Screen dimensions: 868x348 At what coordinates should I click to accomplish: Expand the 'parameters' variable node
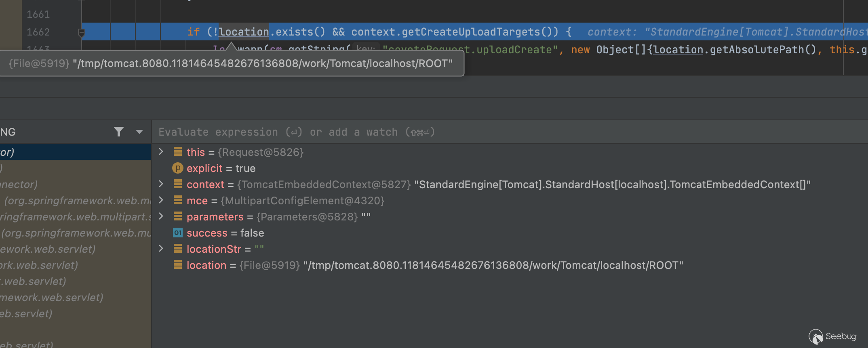coord(161,216)
